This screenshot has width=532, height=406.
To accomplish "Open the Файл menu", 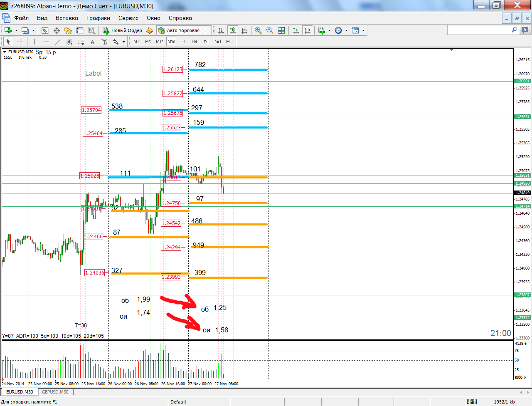I will (x=21, y=18).
